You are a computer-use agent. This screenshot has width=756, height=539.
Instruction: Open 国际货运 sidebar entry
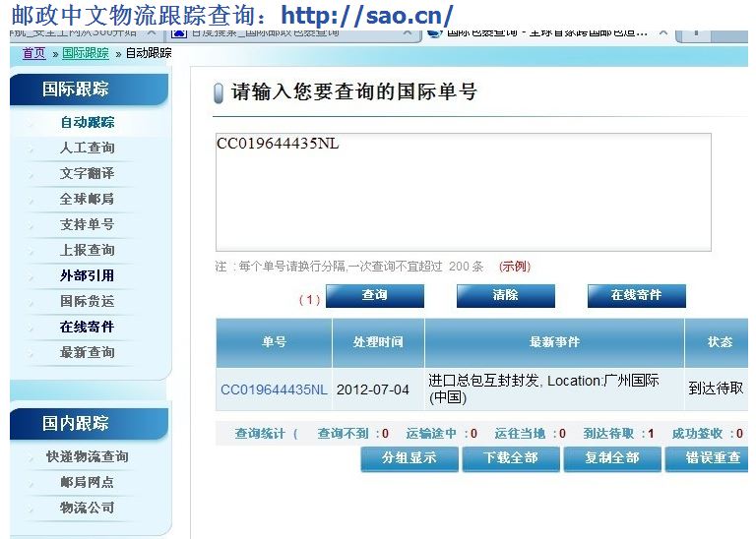point(87,301)
